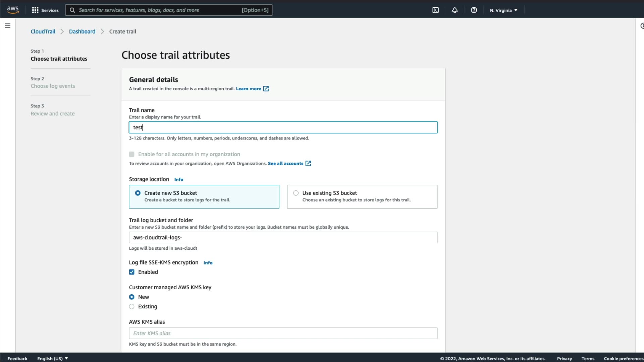
Task: Go to the CloudTrail breadcrumb
Action: coord(43,32)
